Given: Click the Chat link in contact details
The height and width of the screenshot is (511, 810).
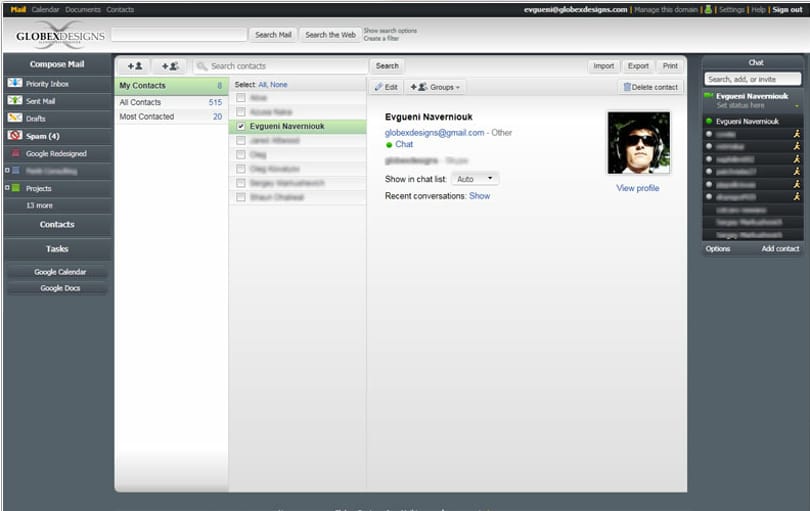Looking at the screenshot, I should pos(404,144).
